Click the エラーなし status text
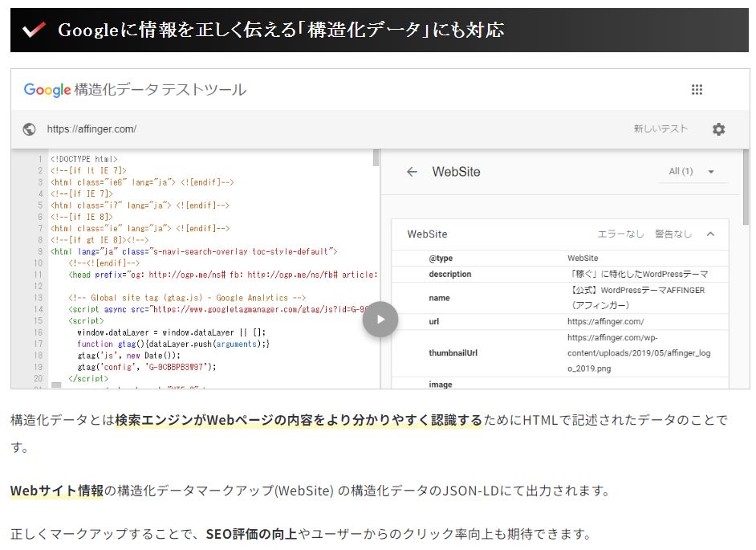756x550 pixels. click(x=620, y=234)
